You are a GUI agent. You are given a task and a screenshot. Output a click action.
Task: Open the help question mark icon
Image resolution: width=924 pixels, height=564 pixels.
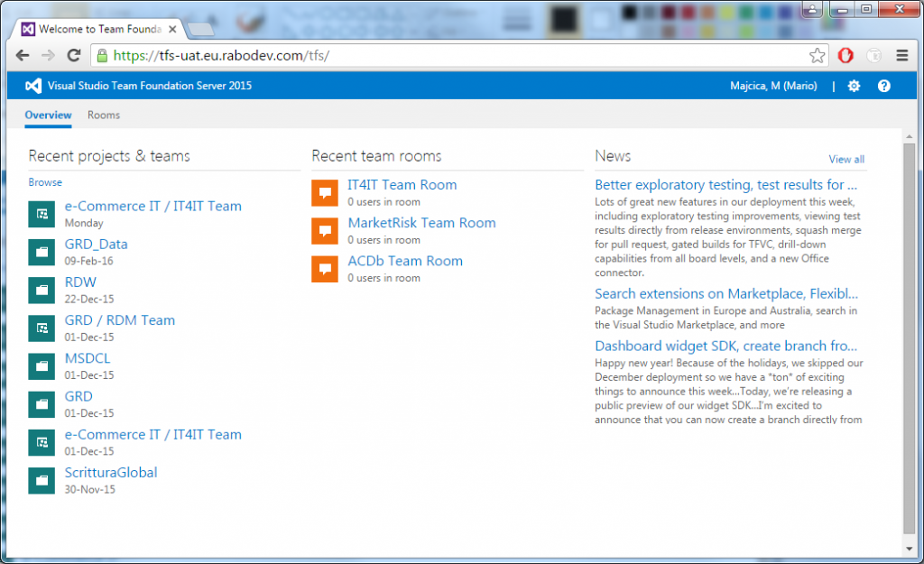(883, 86)
